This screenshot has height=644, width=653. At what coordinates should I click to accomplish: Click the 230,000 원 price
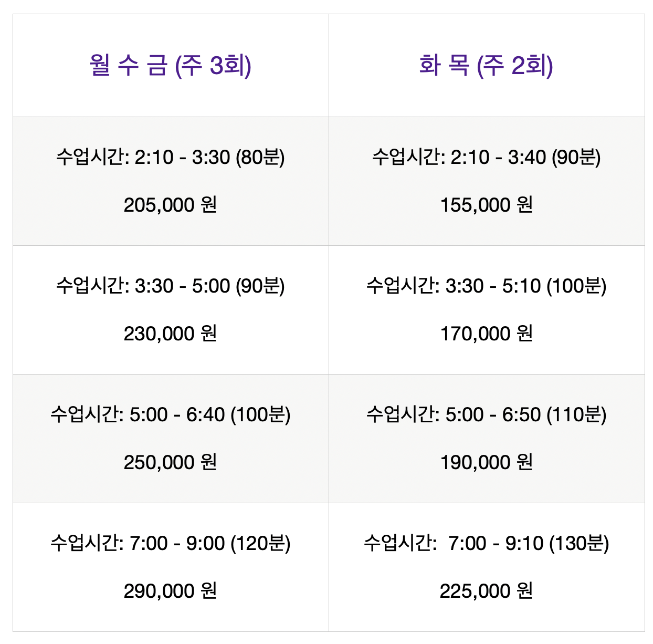(x=171, y=334)
